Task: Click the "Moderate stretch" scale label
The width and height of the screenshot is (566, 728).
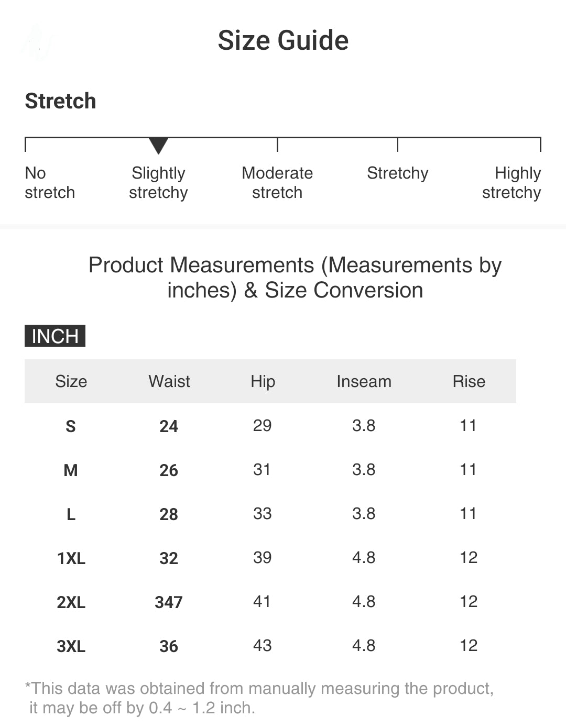Action: pyautogui.click(x=277, y=183)
